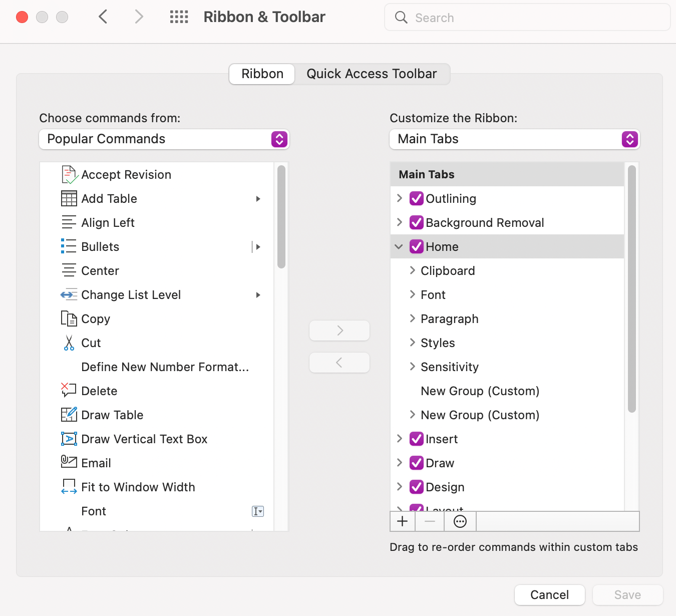Screen dimensions: 676x616
Task: Select the Add Table grid icon
Action: (69, 199)
